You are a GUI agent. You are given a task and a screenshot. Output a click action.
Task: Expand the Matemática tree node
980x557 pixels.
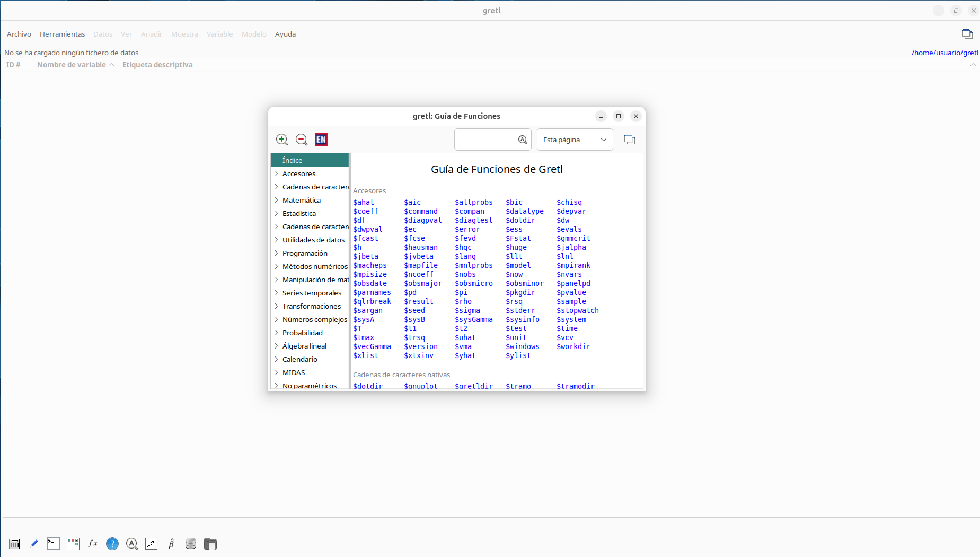click(276, 200)
